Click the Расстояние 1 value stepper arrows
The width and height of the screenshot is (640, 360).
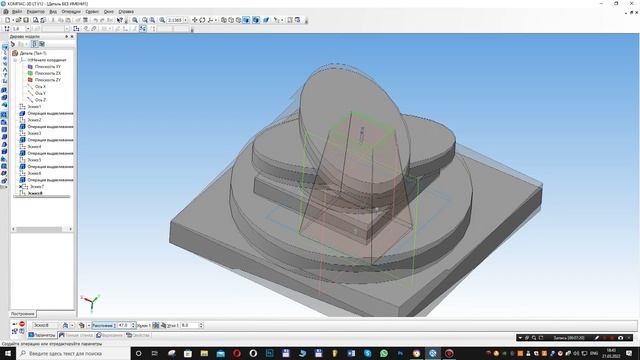point(133,325)
